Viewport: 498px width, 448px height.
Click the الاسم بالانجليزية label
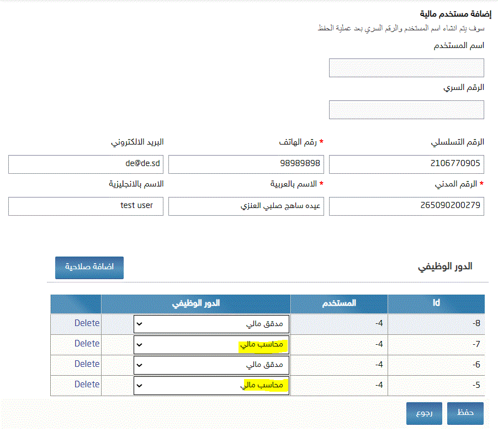[x=136, y=184]
